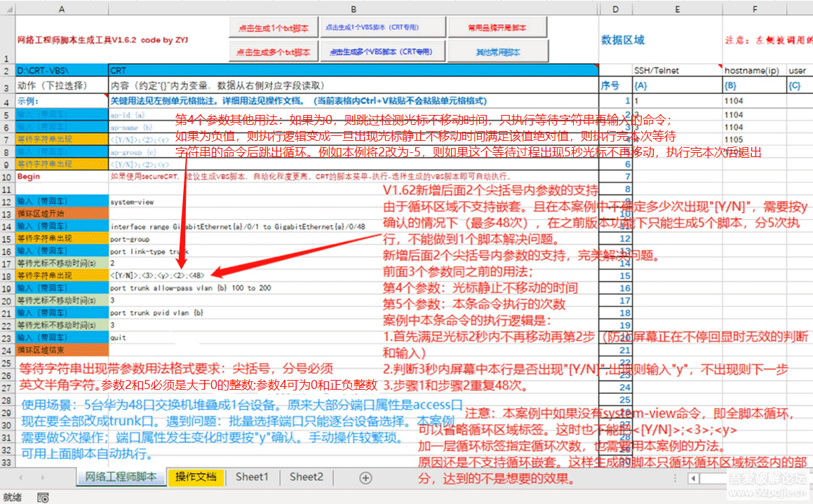This screenshot has height=504, width=813.
Task: Open the 其他常用脚本 button
Action: tap(497, 53)
